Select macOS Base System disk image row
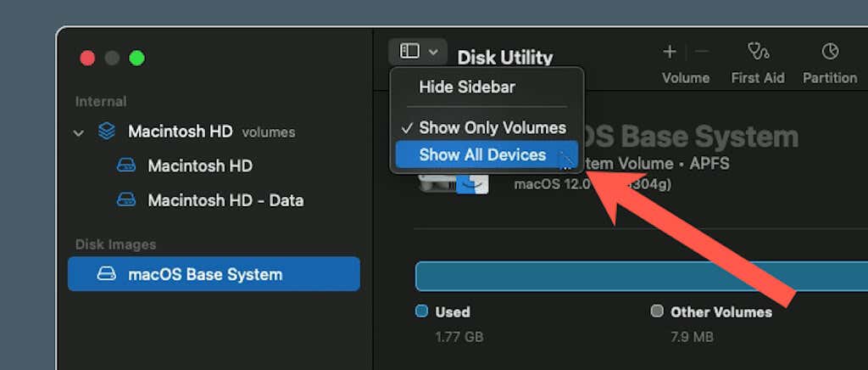This screenshot has width=868, height=370. pos(214,275)
